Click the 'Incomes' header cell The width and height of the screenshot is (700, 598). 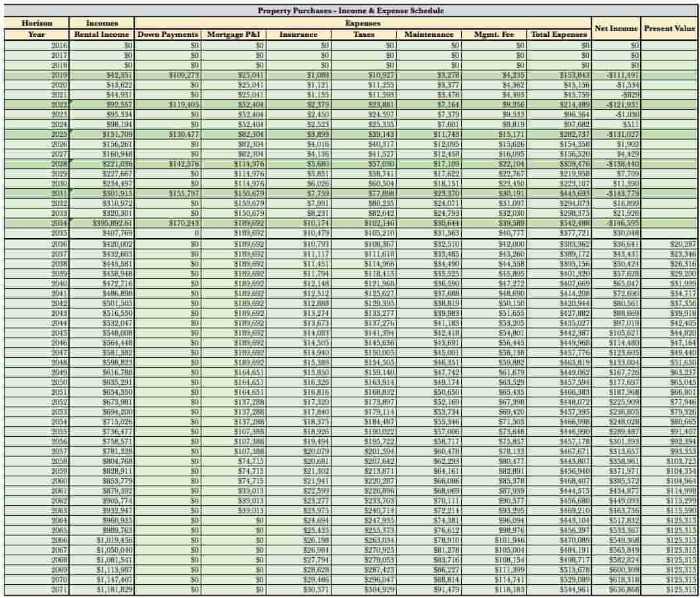click(102, 23)
